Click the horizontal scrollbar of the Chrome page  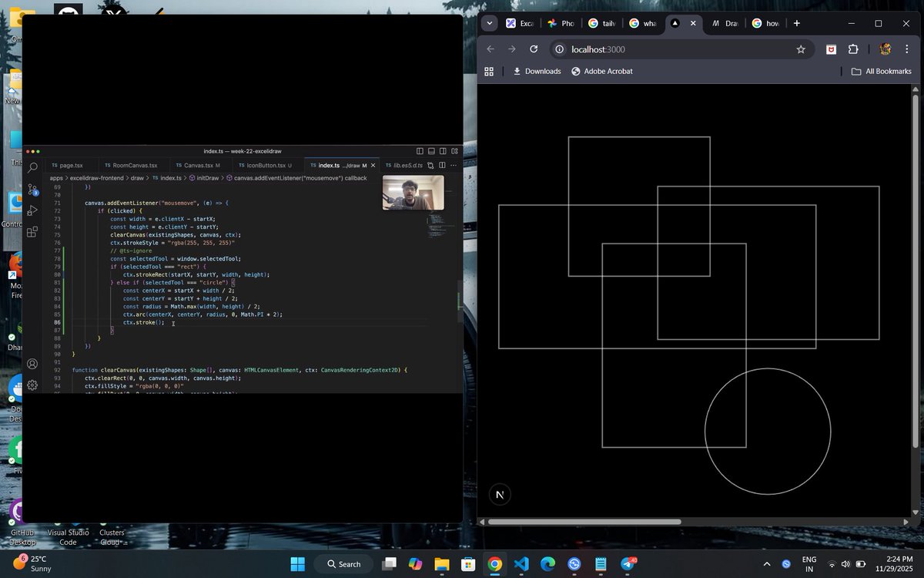pos(584,522)
